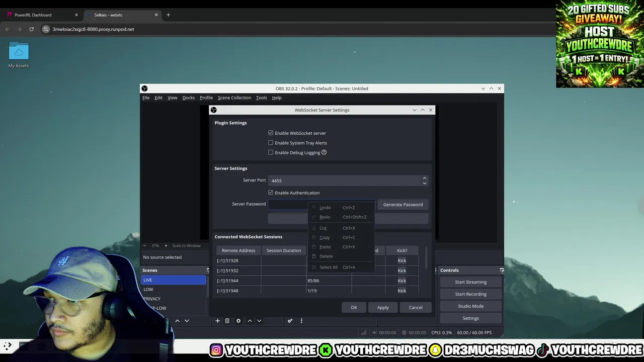Click recording timer dot in status bar
Image resolution: width=644 pixels, height=362 pixels.
(x=404, y=333)
